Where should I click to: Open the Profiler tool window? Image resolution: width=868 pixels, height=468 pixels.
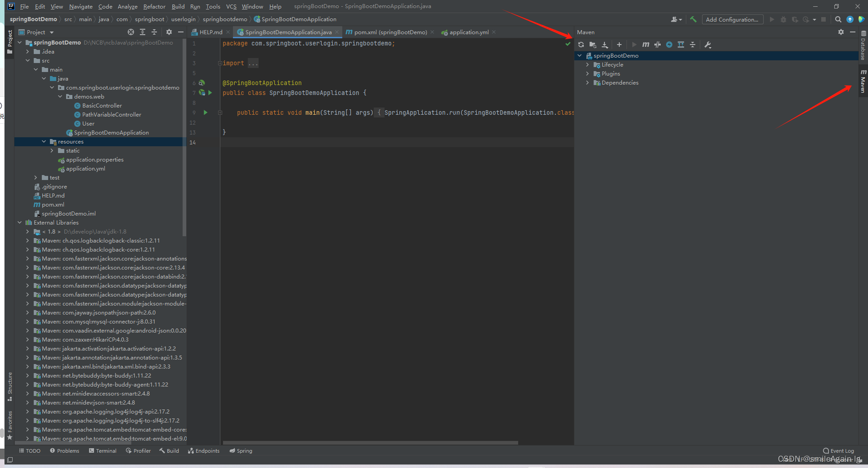[x=139, y=451]
